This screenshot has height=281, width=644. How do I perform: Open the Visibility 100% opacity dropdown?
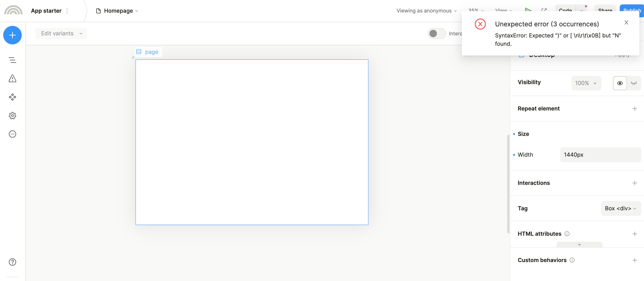[x=586, y=83]
